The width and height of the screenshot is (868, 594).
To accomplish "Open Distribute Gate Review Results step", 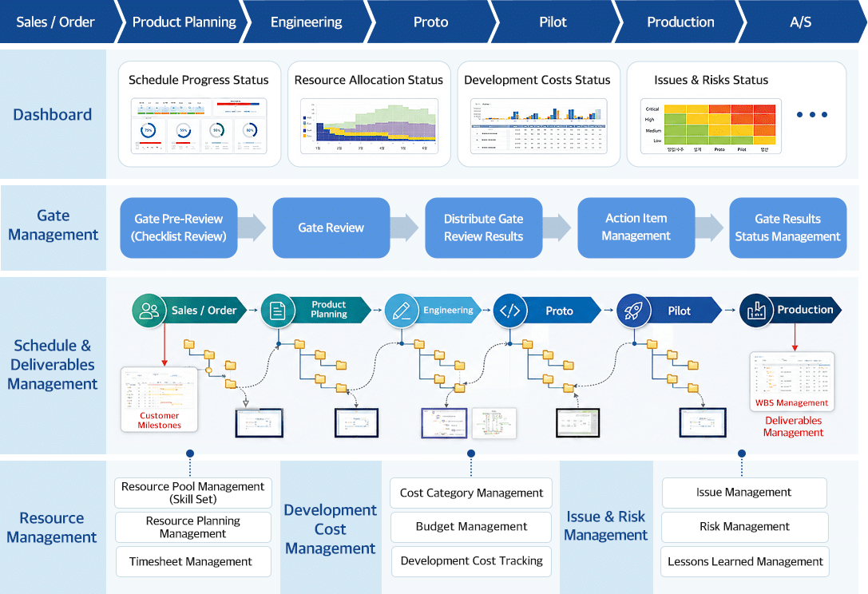I will tap(483, 228).
